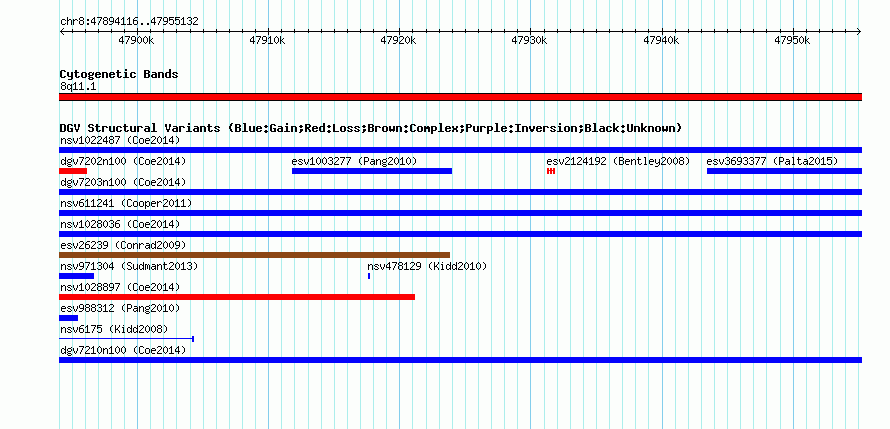890x429 pixels.
Task: Open the nsv1028036 (Coe2014) label
Action: 120,224
